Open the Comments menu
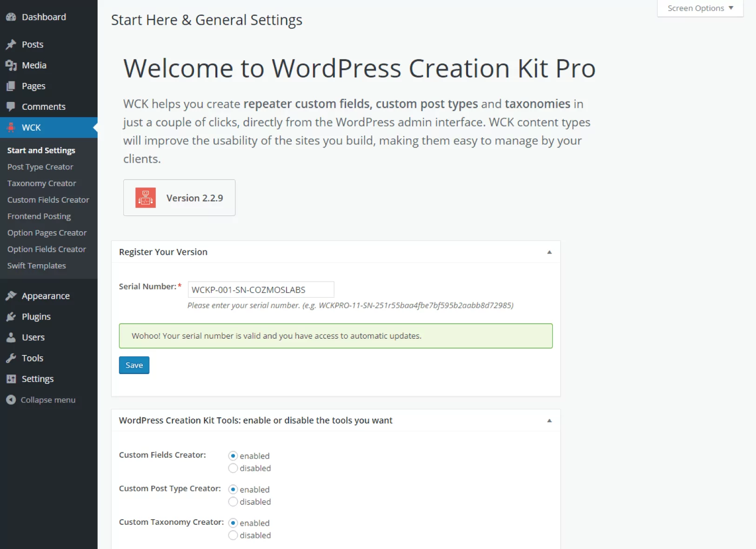This screenshot has width=756, height=549. point(49,107)
